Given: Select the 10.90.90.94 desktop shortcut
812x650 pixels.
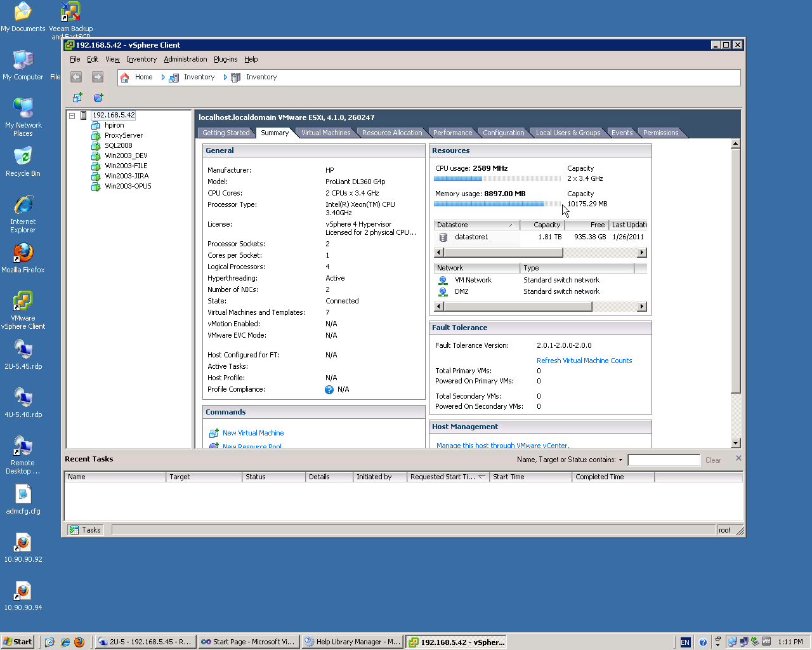Looking at the screenshot, I should pos(23,596).
